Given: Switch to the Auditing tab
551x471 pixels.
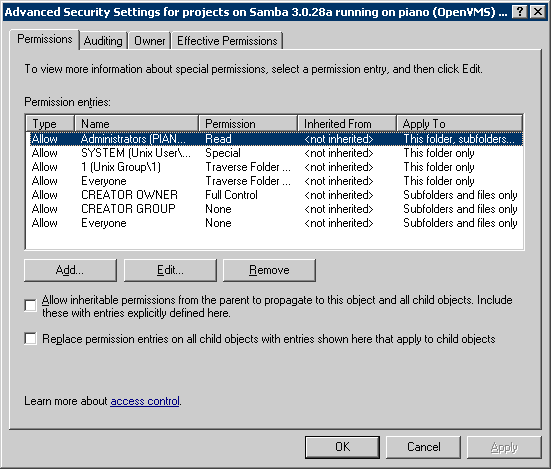Looking at the screenshot, I should tap(103, 41).
